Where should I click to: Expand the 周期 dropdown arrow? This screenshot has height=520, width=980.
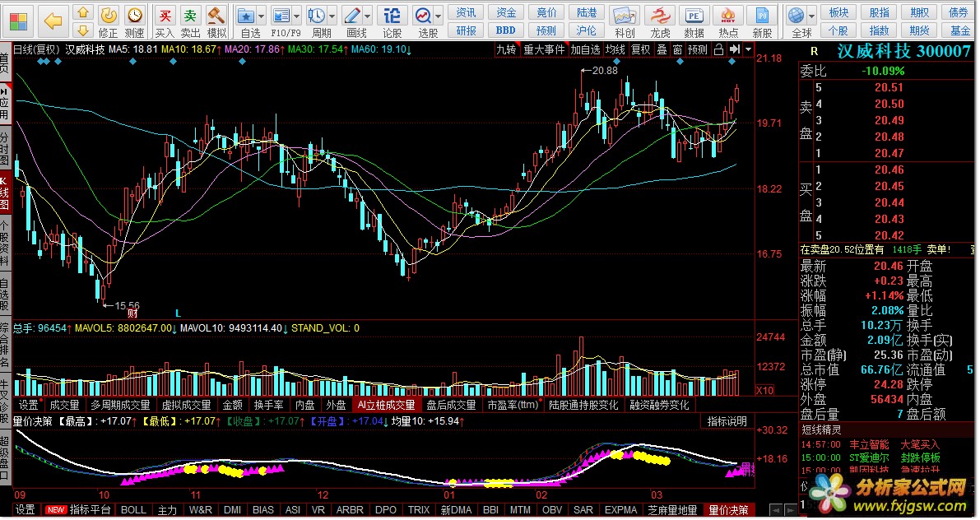332,16
